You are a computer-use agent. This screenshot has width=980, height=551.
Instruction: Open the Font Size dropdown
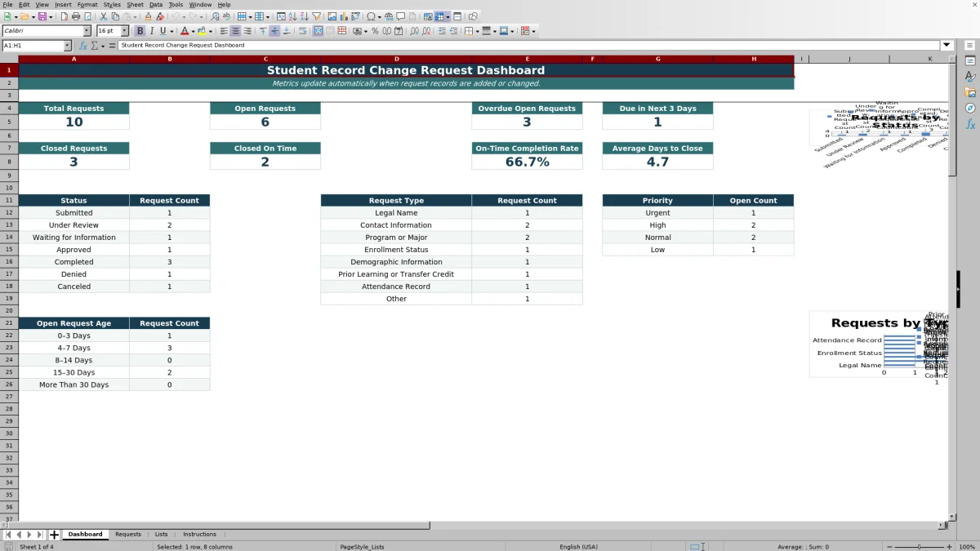(x=125, y=31)
